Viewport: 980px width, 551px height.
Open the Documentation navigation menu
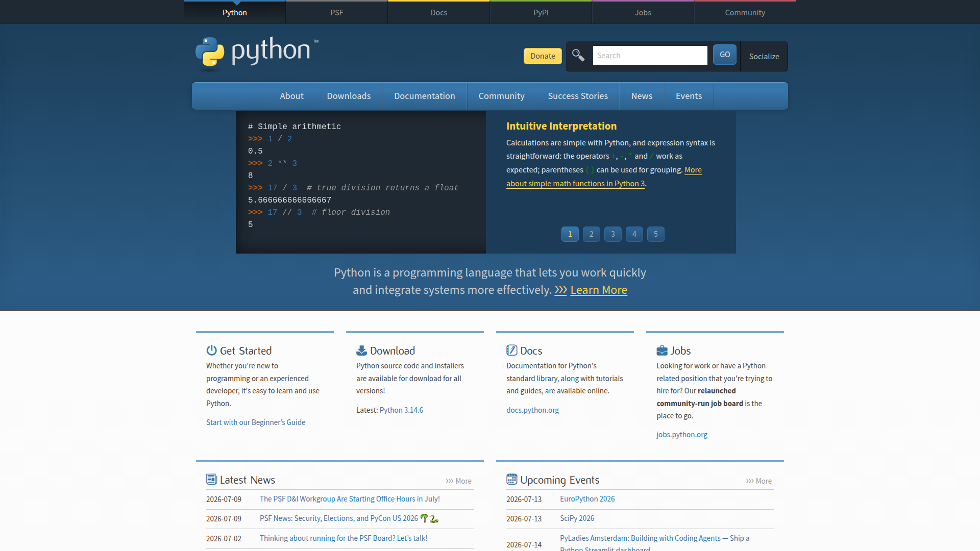point(425,96)
